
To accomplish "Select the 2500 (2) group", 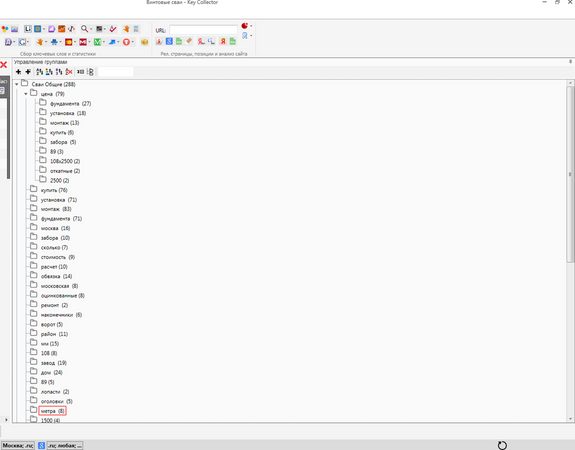I will coord(59,180).
